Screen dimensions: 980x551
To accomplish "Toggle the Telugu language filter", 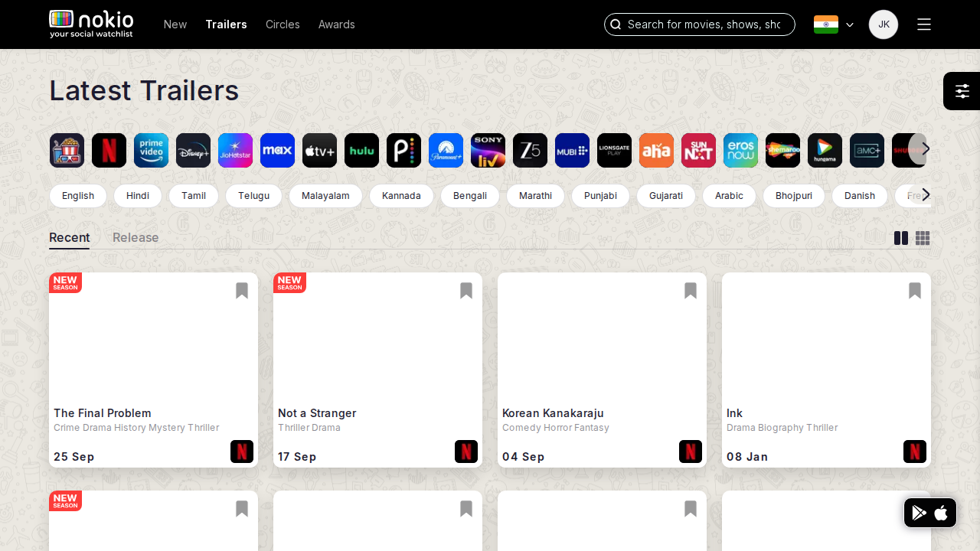I will 253,196.
